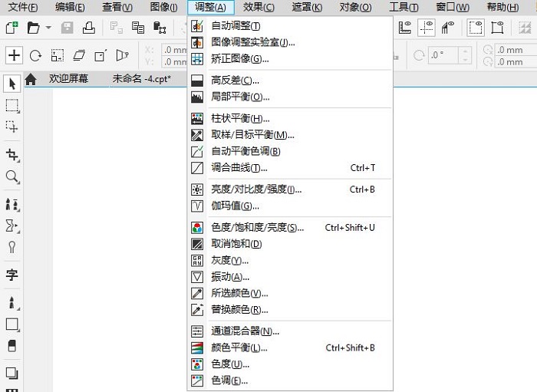Choose 颜色平衡(L) menu item

click(x=290, y=348)
